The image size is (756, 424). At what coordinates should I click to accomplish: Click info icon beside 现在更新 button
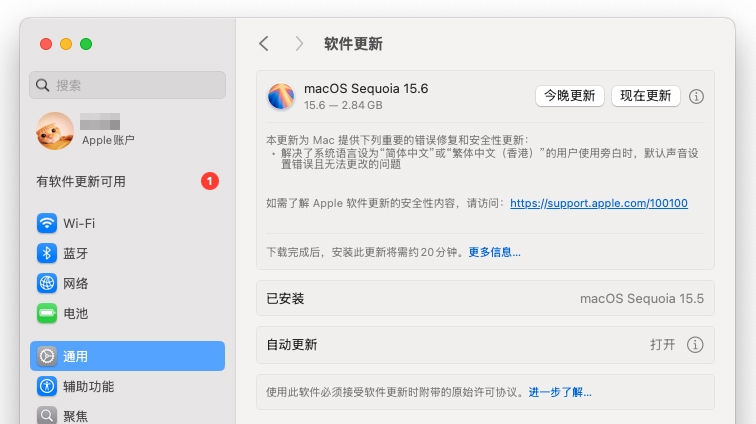pos(696,96)
